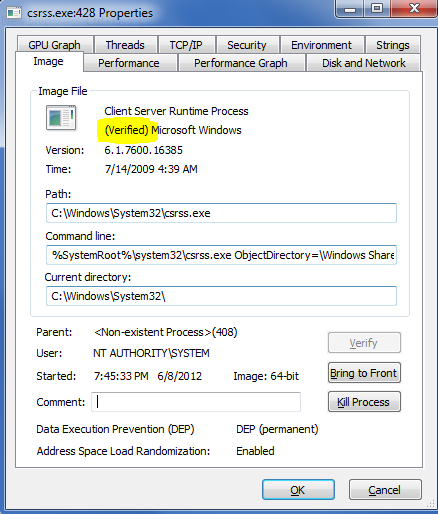Focus the Comment input box
438x514 pixels.
196,402
